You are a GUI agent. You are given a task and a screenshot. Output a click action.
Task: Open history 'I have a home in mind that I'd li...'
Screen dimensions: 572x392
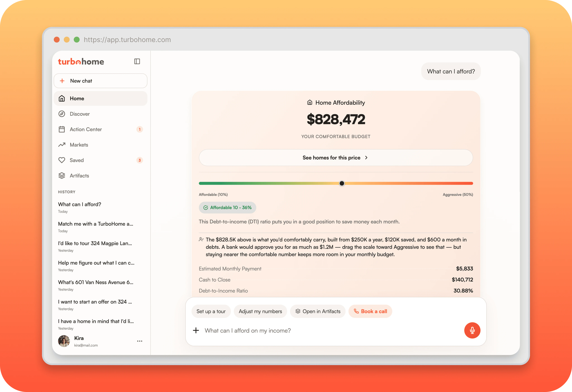100,324
